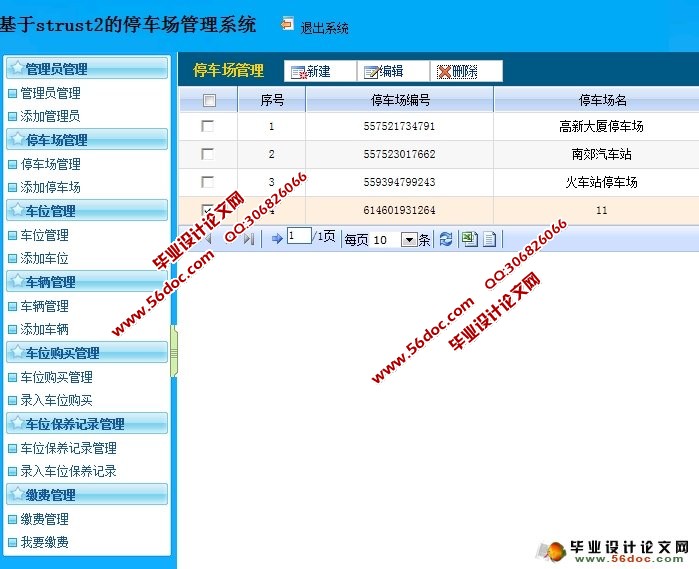
Task: Open the 车位管理 menu item
Action: point(45,235)
